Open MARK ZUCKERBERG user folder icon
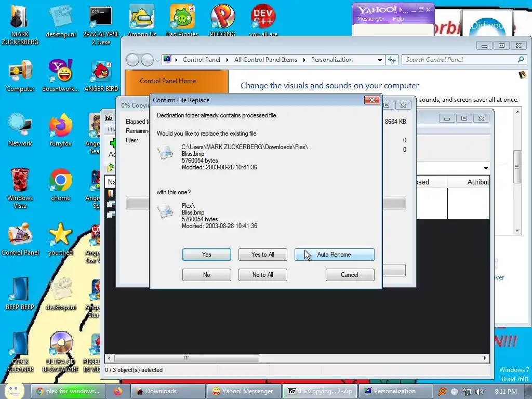The image size is (532, 399). click(20, 24)
